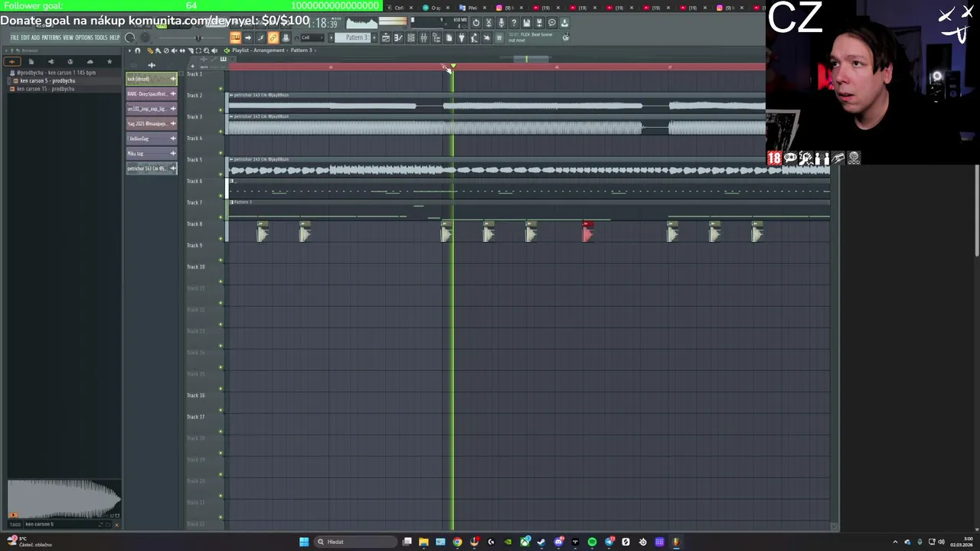Select the sm101_imp_exp clip in picker
Image resolution: width=980 pixels, height=551 pixels.
tap(152, 109)
